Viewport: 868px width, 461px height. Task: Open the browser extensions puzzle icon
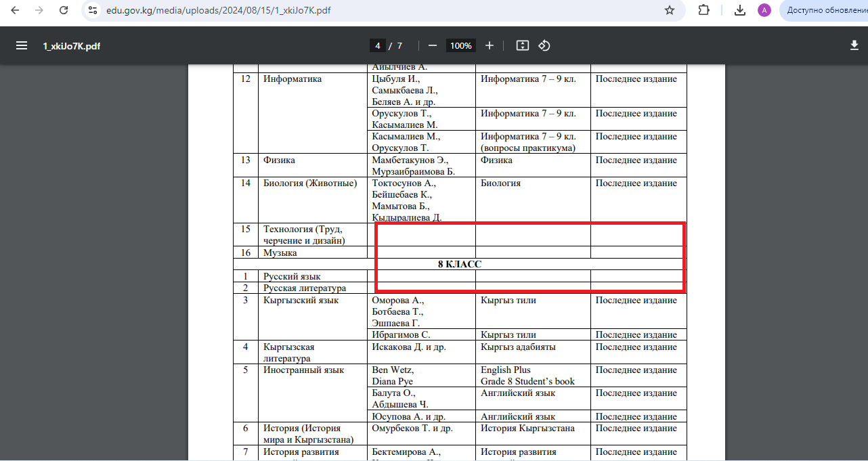pos(703,10)
